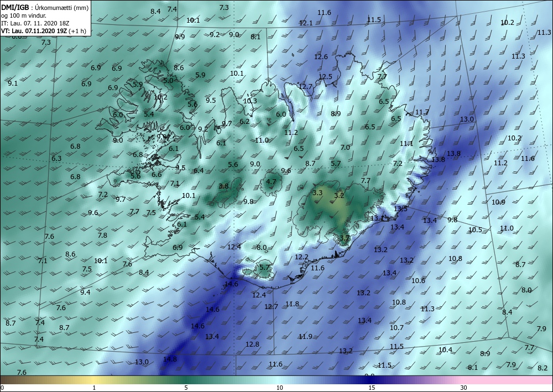Click the map value 13.5

tap(400, 208)
